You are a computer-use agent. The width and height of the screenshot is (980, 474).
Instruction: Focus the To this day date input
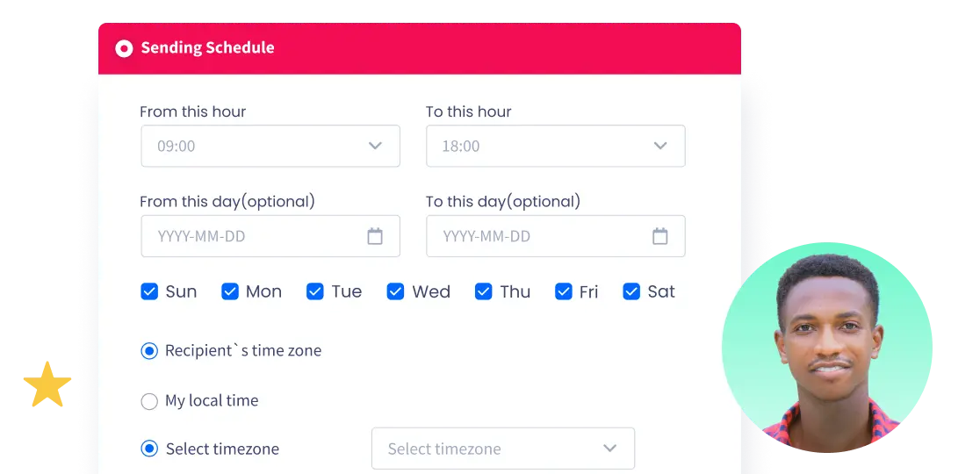[x=540, y=236]
